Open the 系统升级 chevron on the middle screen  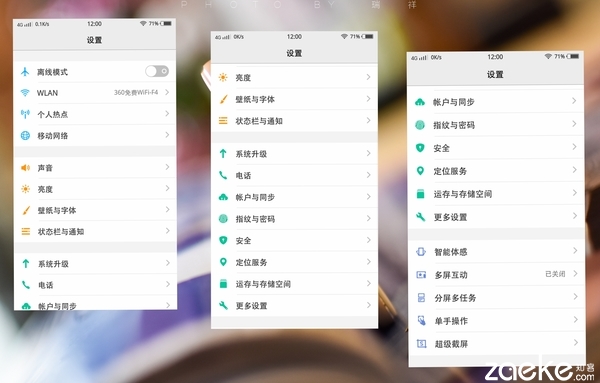[x=368, y=153]
